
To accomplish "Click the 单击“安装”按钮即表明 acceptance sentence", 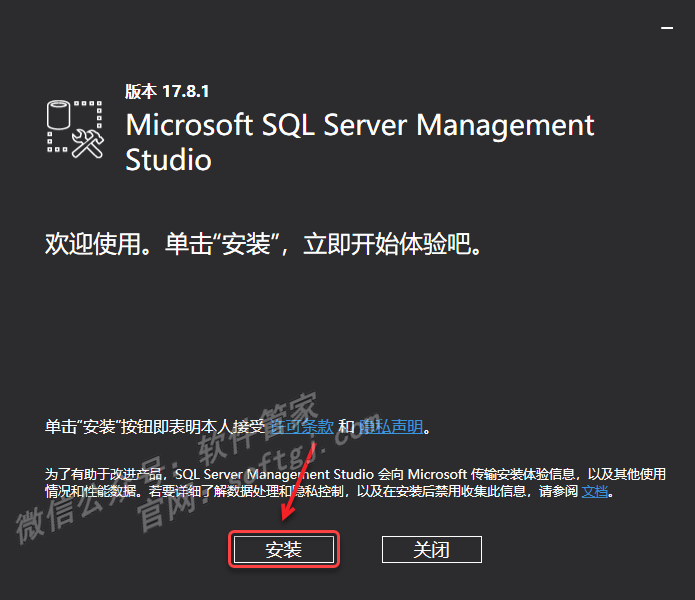I will pos(155,427).
